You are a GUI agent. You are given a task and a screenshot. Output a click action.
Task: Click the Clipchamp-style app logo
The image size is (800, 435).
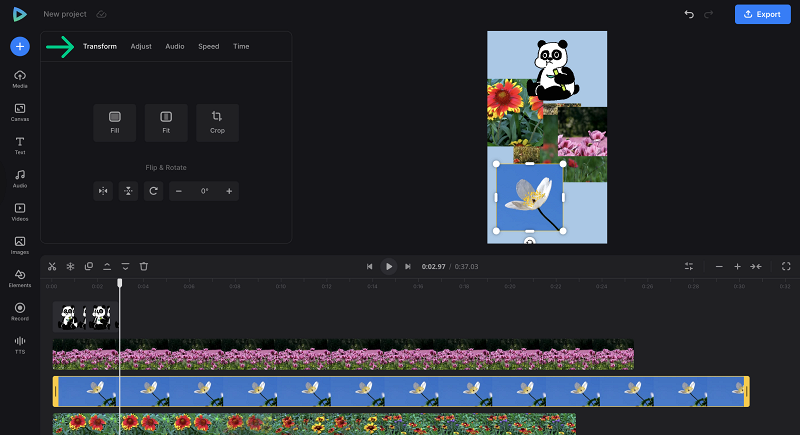pyautogui.click(x=19, y=14)
